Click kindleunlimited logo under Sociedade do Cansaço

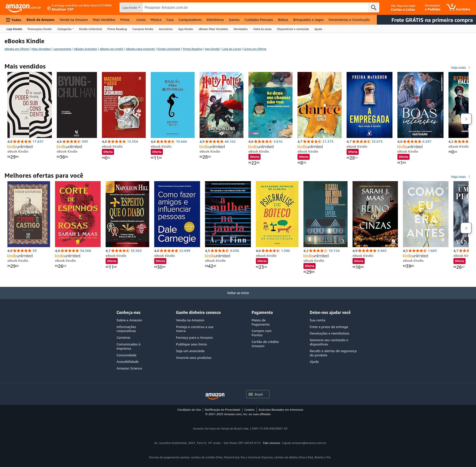(x=69, y=147)
